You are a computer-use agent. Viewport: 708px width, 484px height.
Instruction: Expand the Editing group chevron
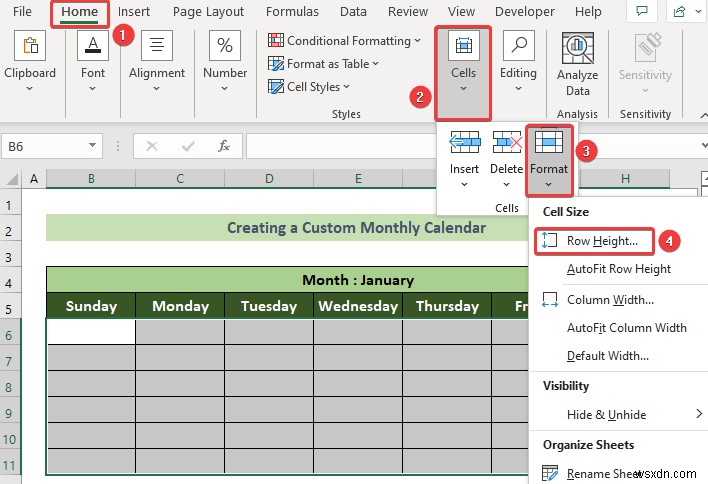[x=518, y=88]
